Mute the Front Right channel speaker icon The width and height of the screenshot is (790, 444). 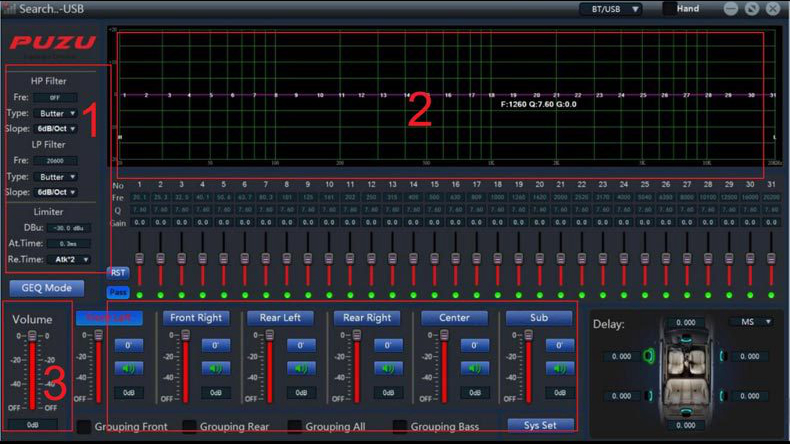coord(215,368)
